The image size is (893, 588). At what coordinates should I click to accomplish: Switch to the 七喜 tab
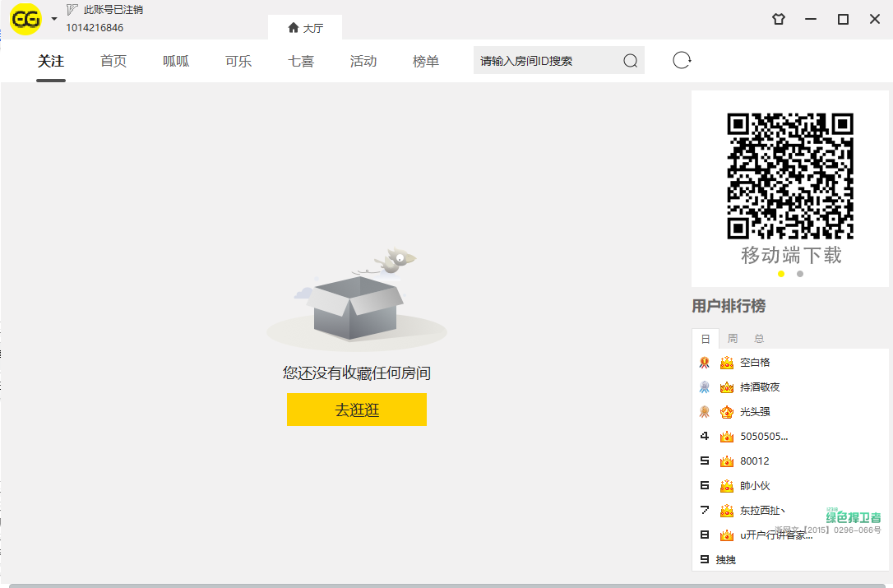coord(301,61)
